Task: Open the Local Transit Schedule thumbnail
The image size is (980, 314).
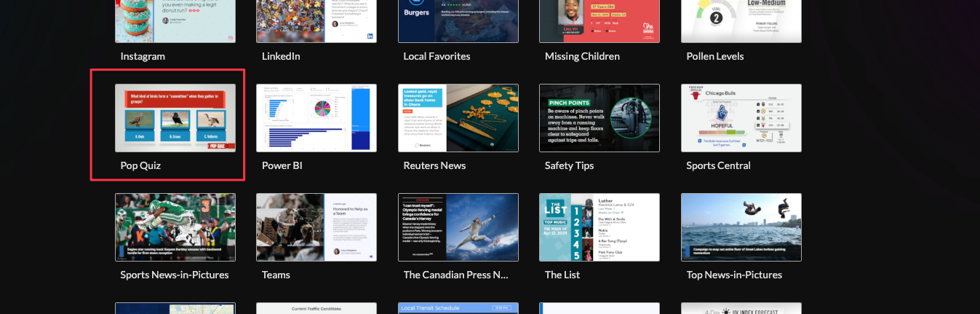Action: click(x=458, y=308)
